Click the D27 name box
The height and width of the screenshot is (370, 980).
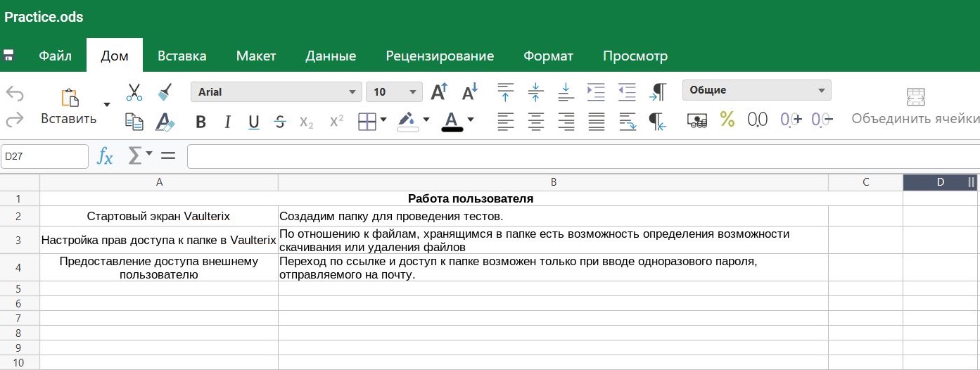(44, 156)
